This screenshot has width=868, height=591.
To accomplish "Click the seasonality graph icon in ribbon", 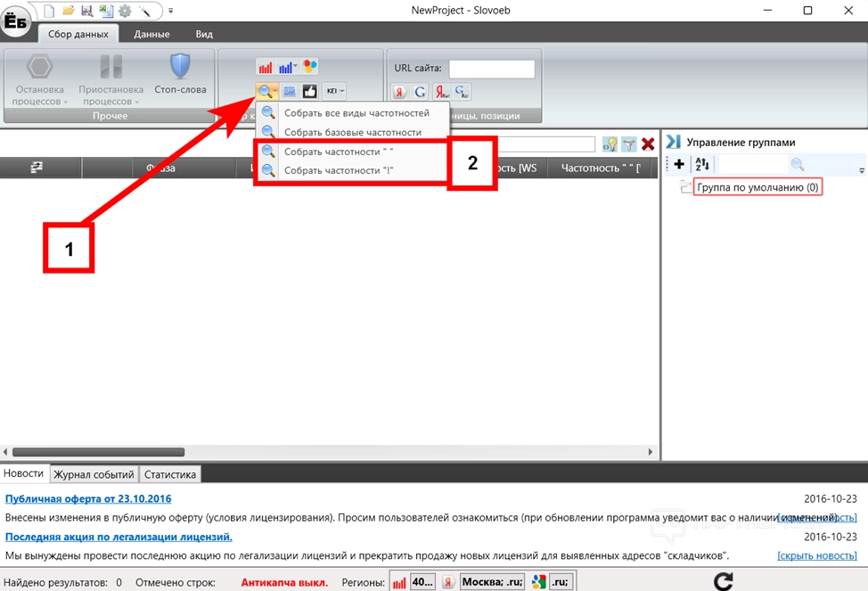I will tap(289, 91).
